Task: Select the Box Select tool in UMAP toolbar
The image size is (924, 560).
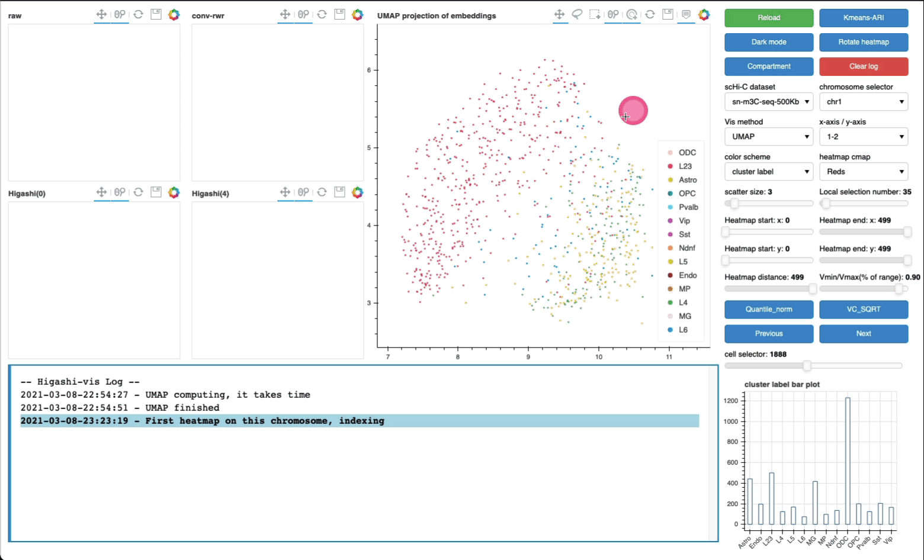Action: click(x=595, y=15)
